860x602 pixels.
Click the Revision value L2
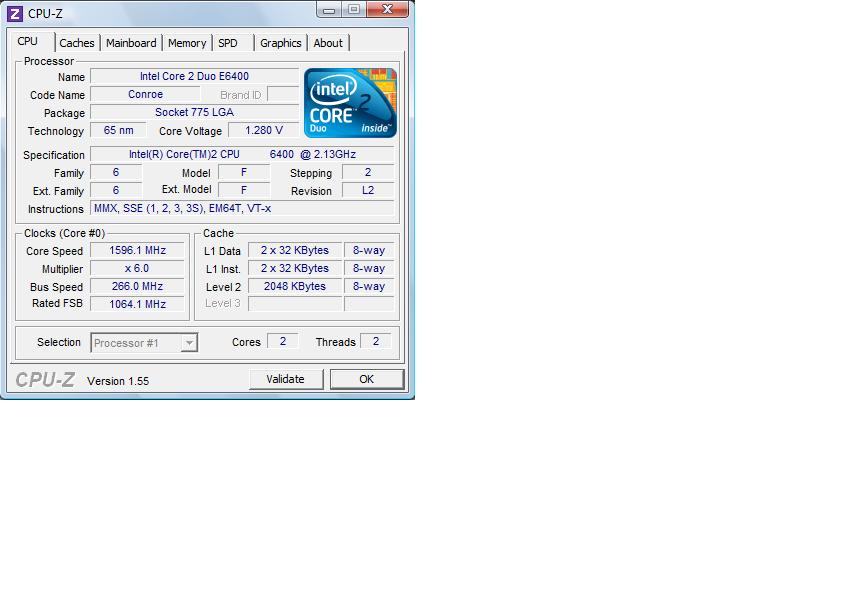pyautogui.click(x=368, y=190)
